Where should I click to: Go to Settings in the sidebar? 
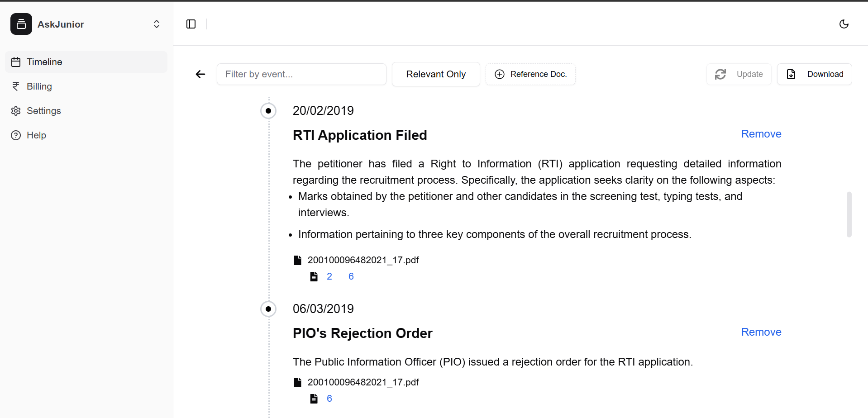click(x=43, y=111)
